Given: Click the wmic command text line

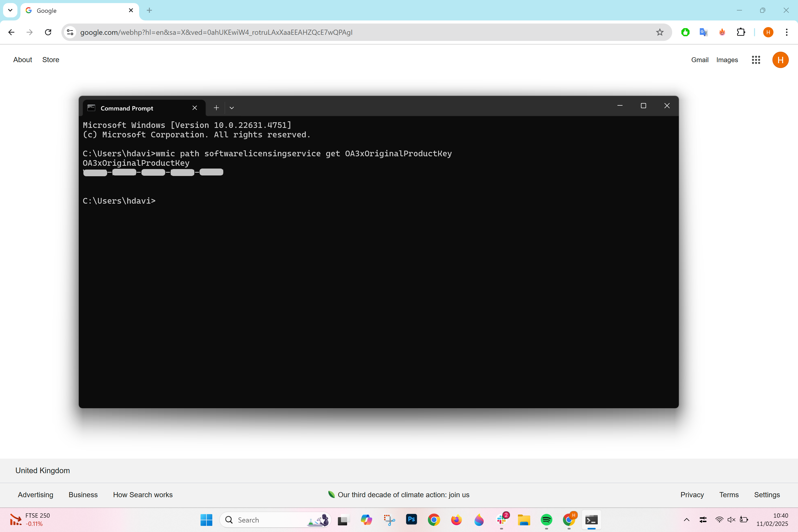Looking at the screenshot, I should [267, 154].
